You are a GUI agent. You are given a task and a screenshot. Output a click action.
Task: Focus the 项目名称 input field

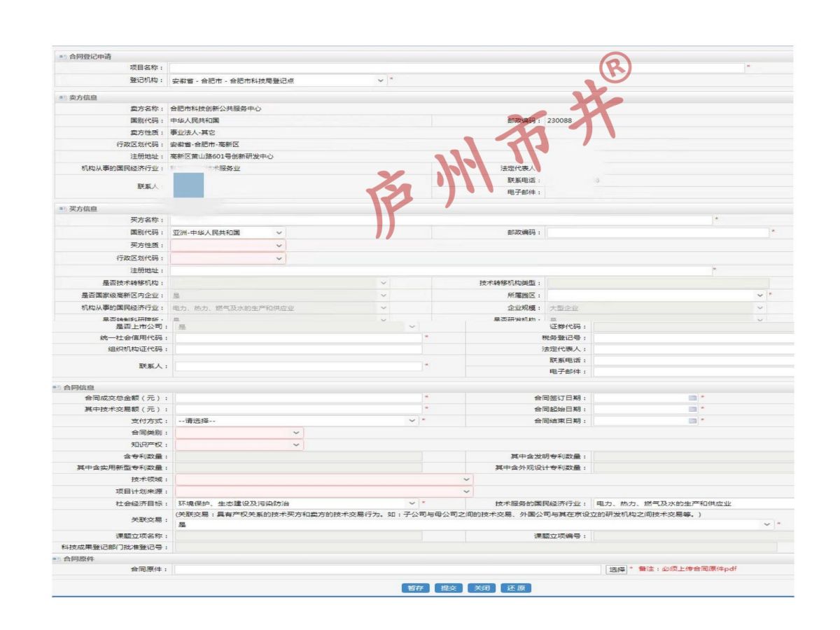pyautogui.click(x=457, y=67)
